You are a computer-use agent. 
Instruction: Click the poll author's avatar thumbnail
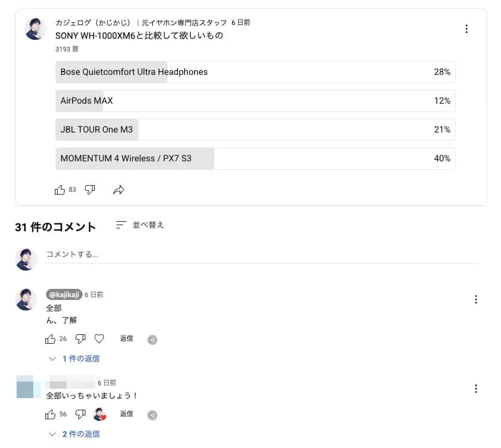point(36,29)
